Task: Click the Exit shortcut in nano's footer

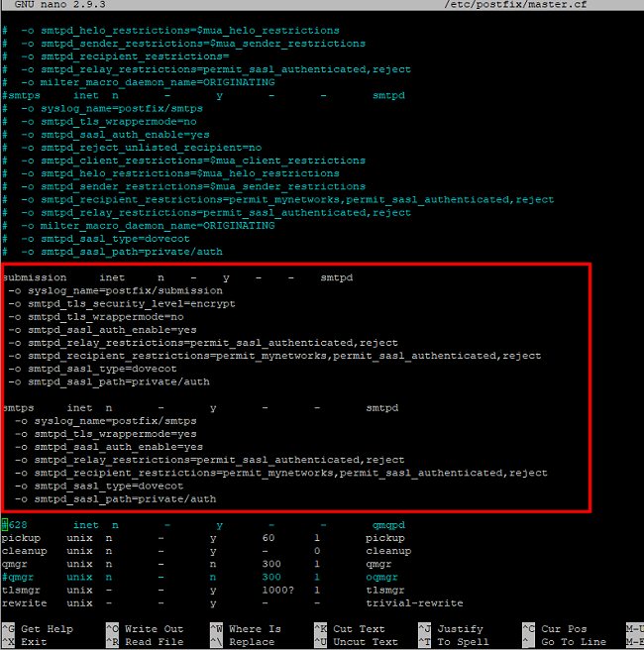Action: [34, 642]
